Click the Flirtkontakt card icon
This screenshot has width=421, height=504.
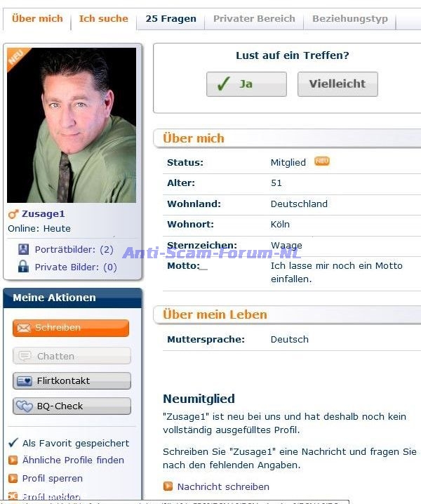[x=25, y=381]
